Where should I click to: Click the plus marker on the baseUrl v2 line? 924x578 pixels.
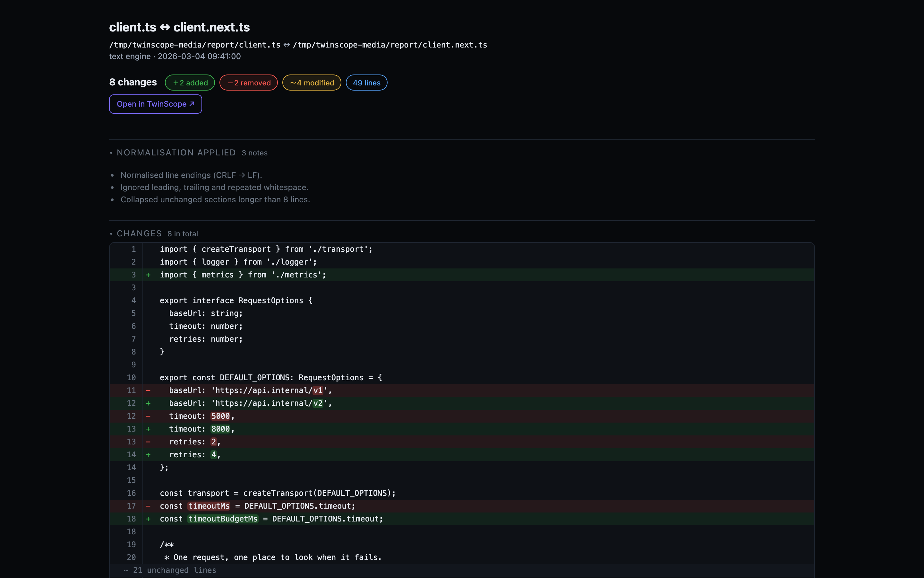148,403
